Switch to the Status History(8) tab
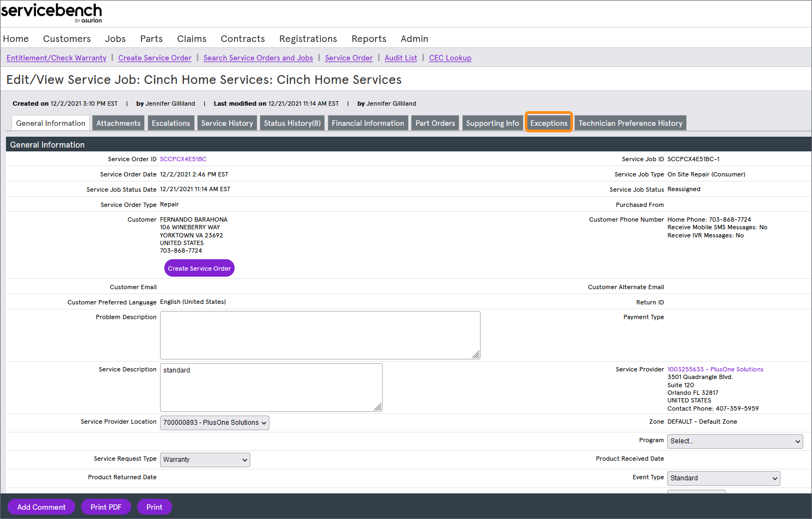 pyautogui.click(x=292, y=123)
